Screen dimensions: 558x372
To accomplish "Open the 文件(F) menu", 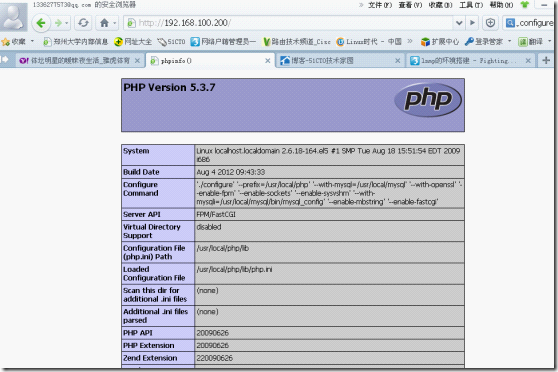I will pos(380,5).
